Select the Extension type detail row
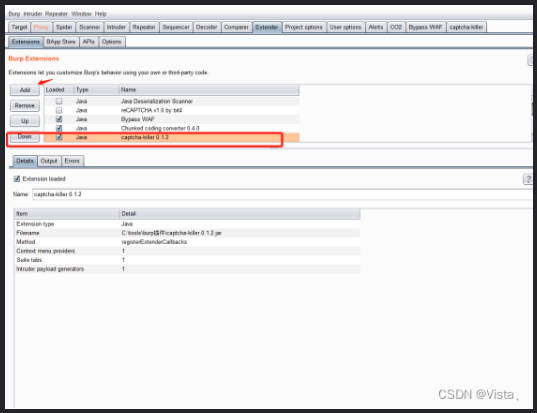Viewport: 537px width, 413px height. pos(187,224)
